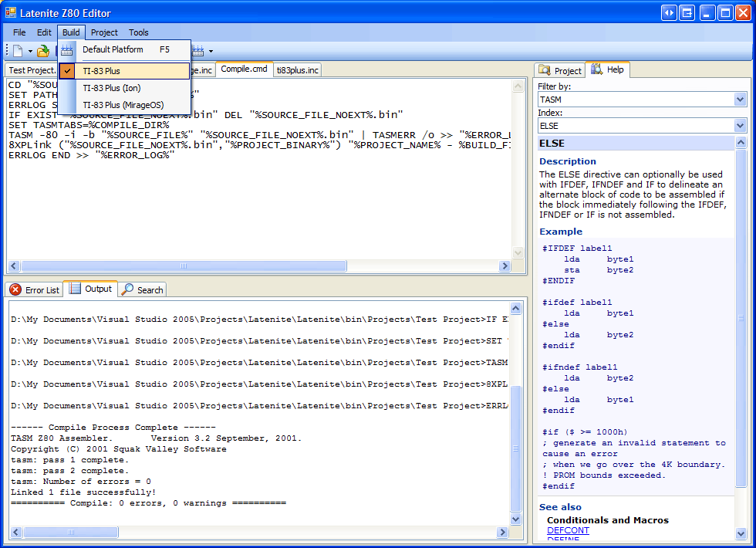
Task: Open the DEFCONT help link
Action: coord(568,531)
